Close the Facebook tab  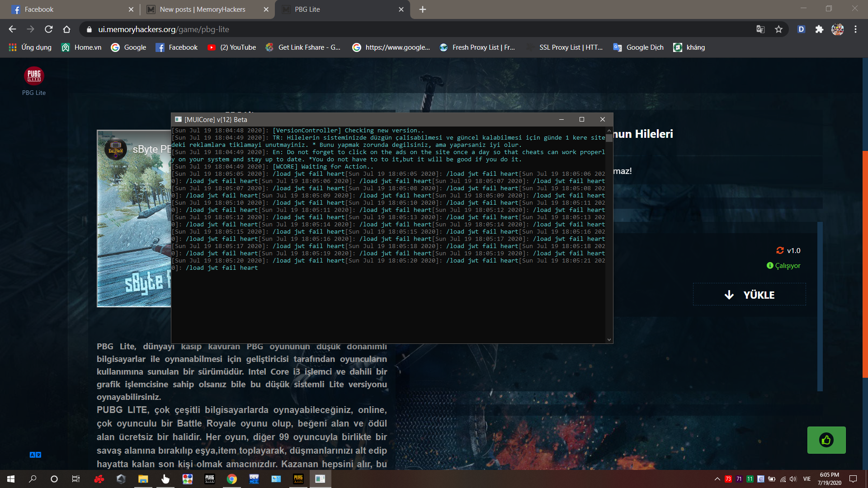[x=131, y=9]
